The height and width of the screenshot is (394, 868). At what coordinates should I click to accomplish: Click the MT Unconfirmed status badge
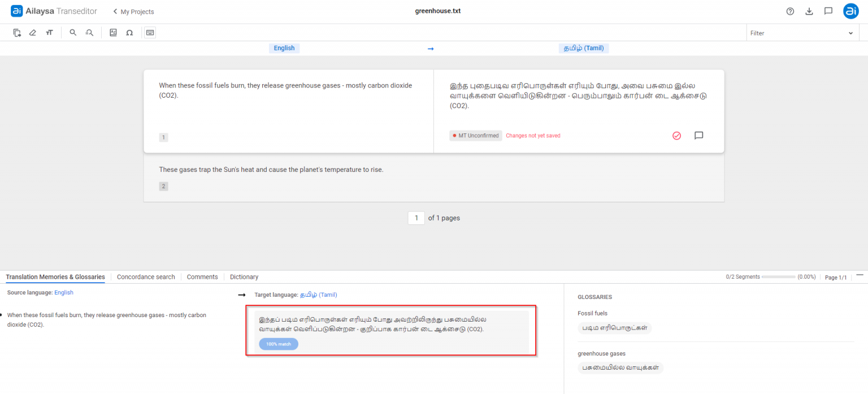[475, 135]
